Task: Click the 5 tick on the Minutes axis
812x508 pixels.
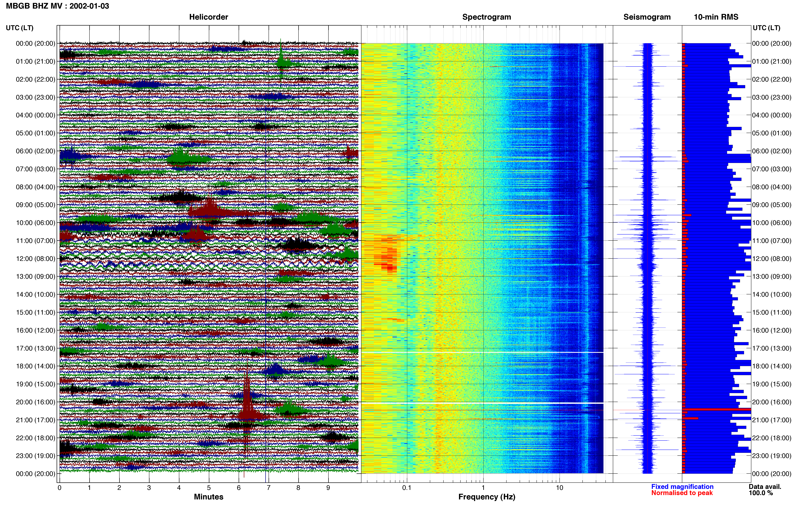Action: [x=209, y=488]
